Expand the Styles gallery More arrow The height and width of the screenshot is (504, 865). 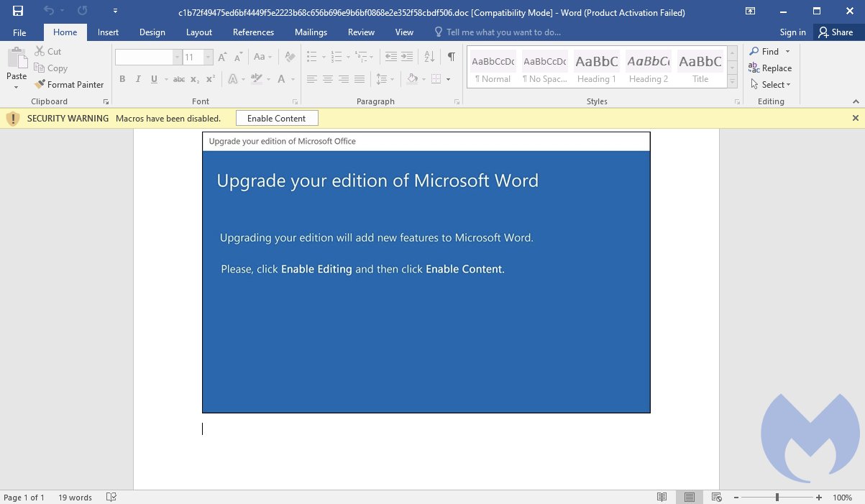click(733, 83)
